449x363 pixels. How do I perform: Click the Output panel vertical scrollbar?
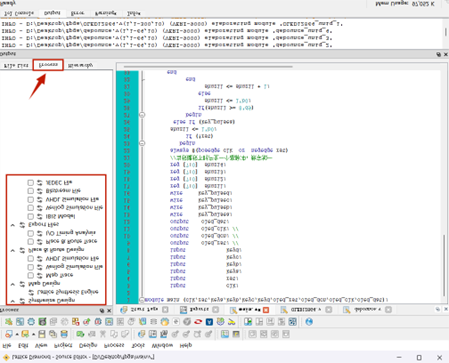(x=446, y=32)
